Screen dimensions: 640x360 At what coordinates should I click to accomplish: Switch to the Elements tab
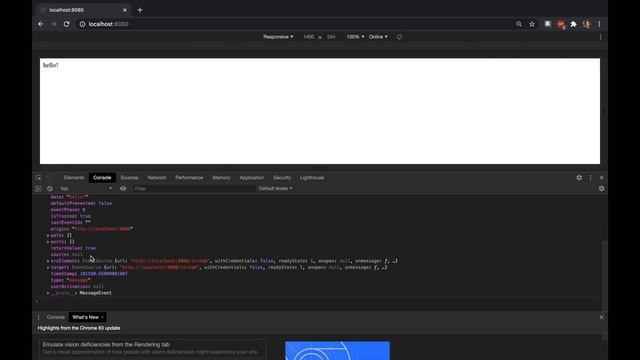74,178
